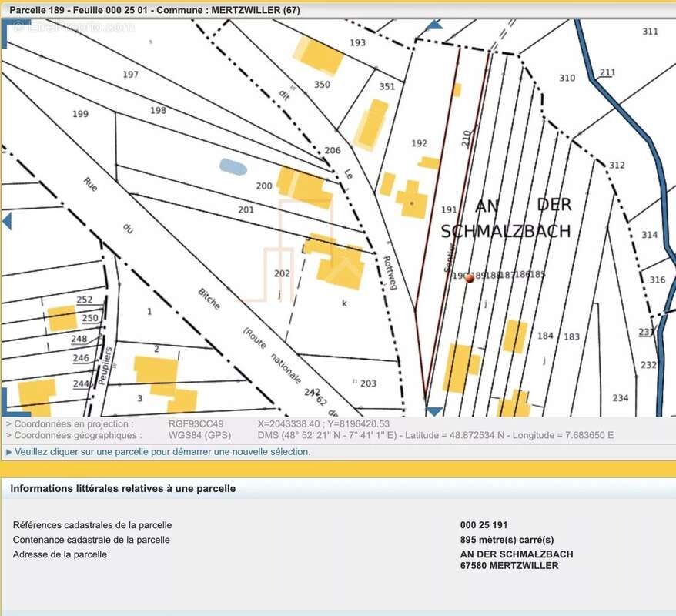Select parcel 197 on the map
This screenshot has height=616, width=676.
tap(130, 74)
